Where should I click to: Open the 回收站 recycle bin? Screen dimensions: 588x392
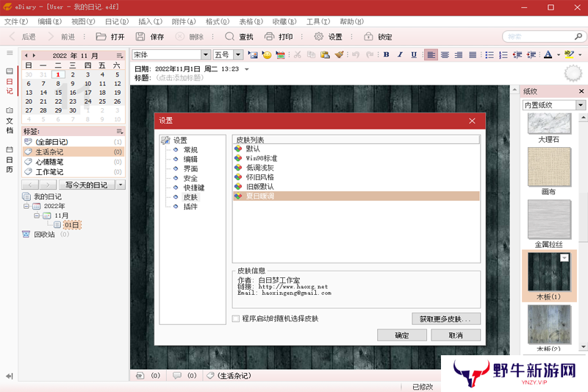(44, 235)
